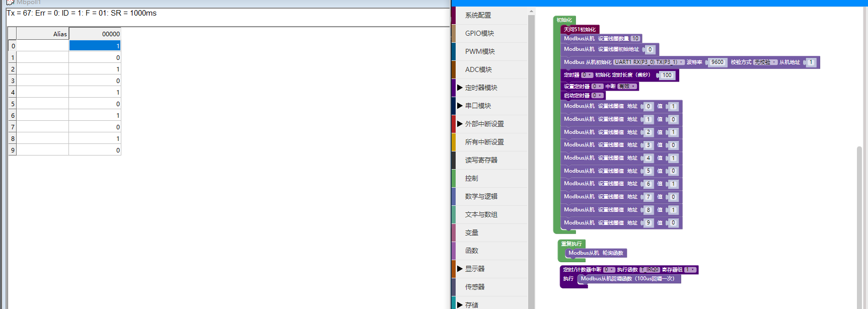Select the 初始化 block header

pyautogui.click(x=564, y=20)
